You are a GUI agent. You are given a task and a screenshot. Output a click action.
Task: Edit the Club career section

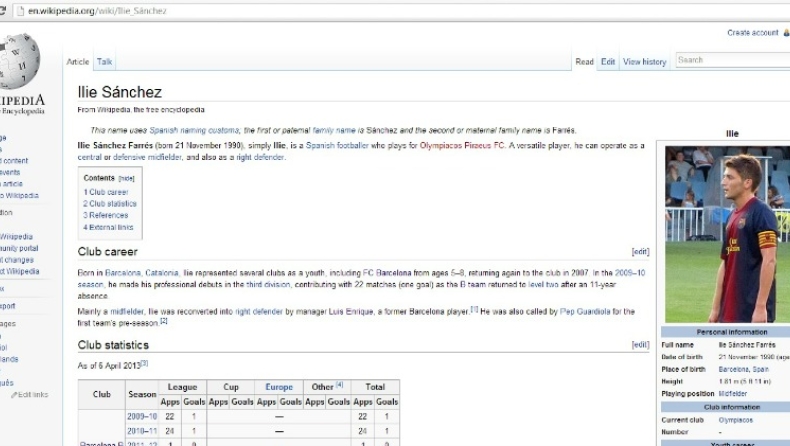[x=640, y=251]
